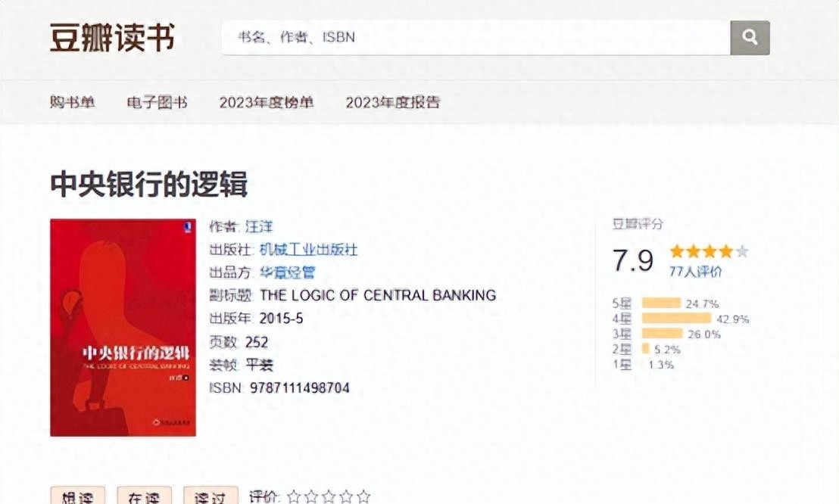Click the orange star rating display
The height and width of the screenshot is (504, 839).
tap(709, 251)
